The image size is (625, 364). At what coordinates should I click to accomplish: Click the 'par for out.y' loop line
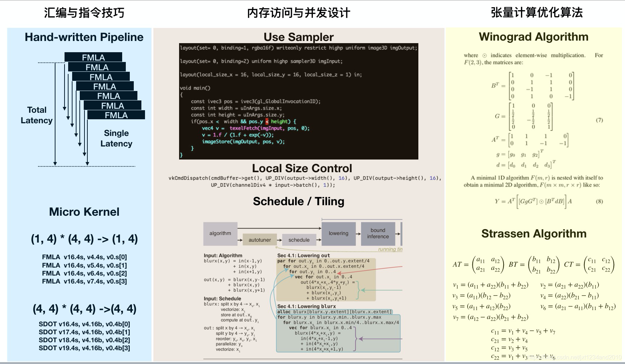coord(323,261)
